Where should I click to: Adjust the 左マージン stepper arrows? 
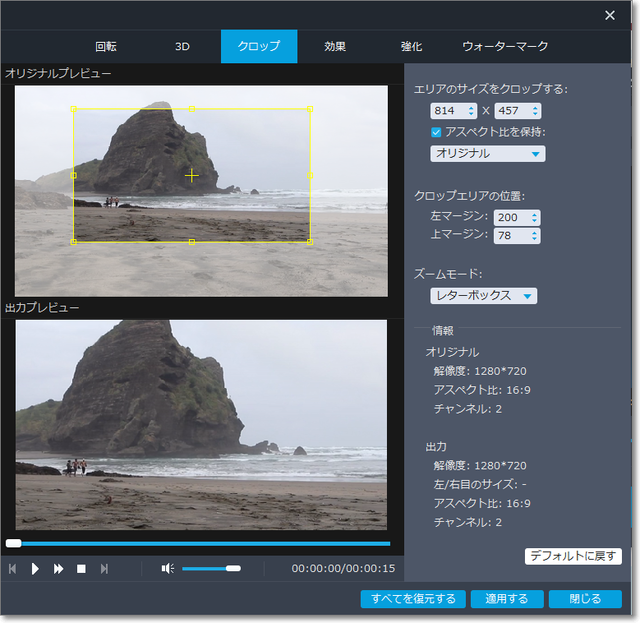535,217
